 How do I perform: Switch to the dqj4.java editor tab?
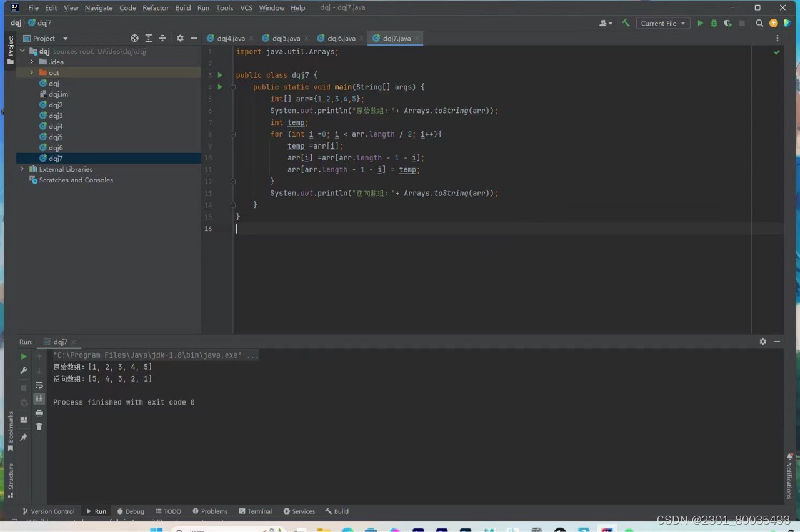pyautogui.click(x=231, y=38)
